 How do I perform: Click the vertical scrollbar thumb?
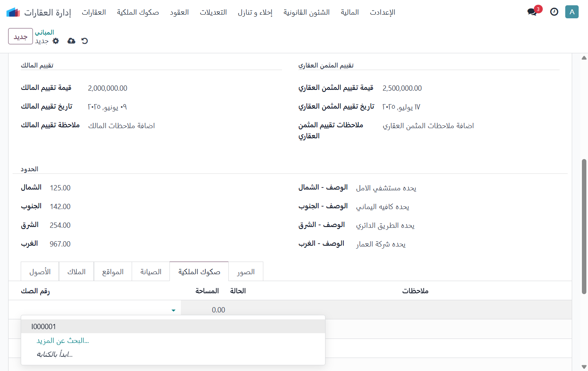pyautogui.click(x=584, y=226)
